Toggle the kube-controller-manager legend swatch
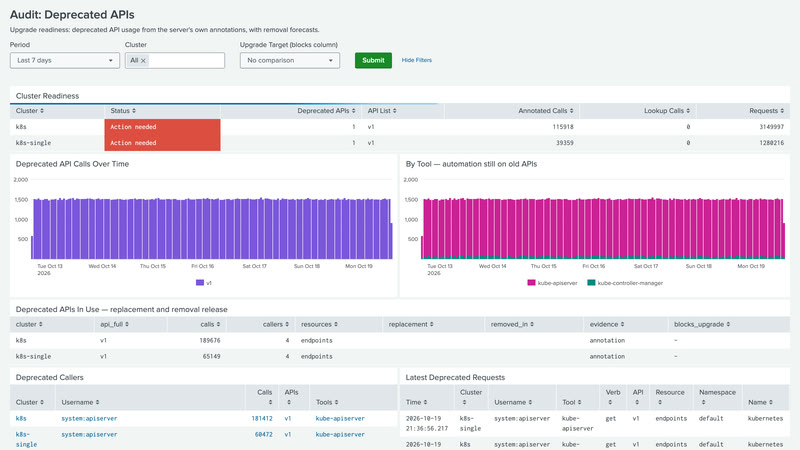Viewport: 800px width, 450px height. (x=591, y=283)
